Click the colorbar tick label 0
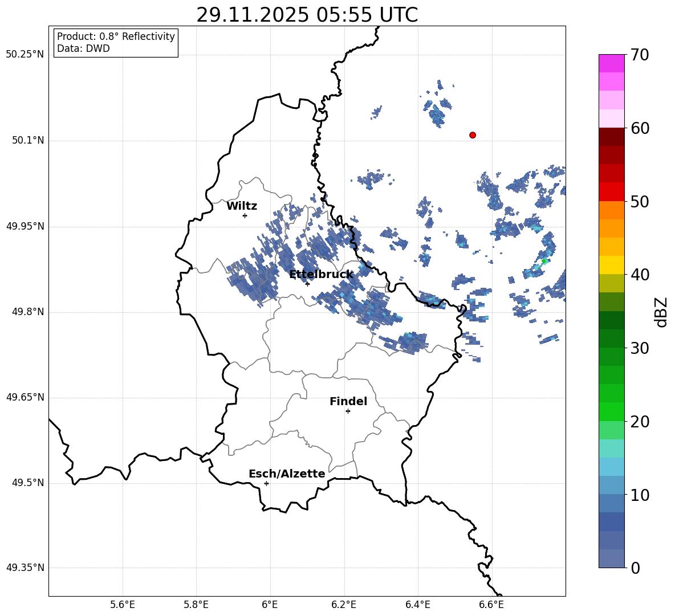 (636, 568)
